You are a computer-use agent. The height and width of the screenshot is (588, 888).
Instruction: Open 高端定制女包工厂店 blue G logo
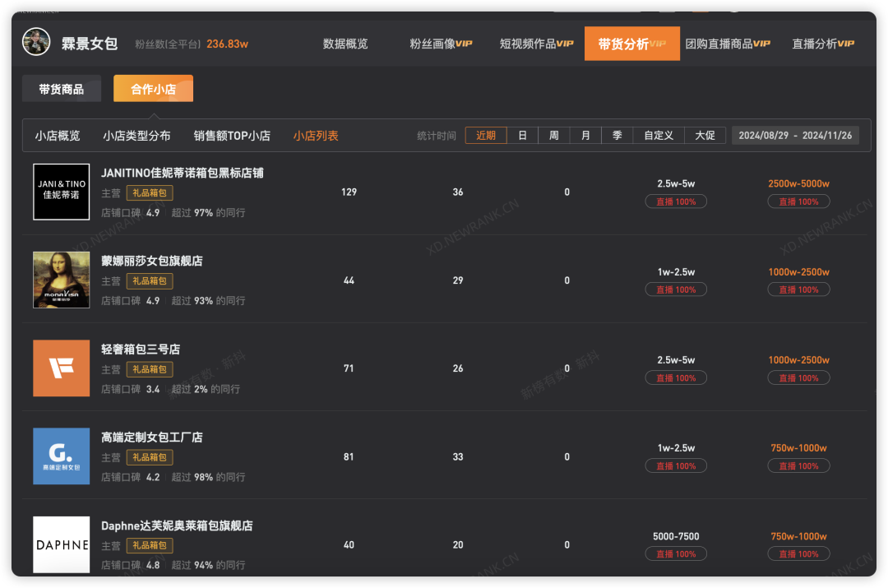[x=61, y=456]
